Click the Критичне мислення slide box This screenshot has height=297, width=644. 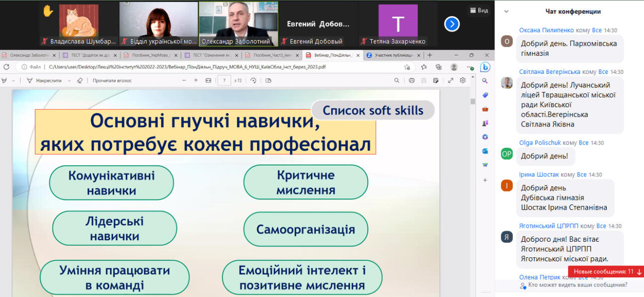[306, 182]
